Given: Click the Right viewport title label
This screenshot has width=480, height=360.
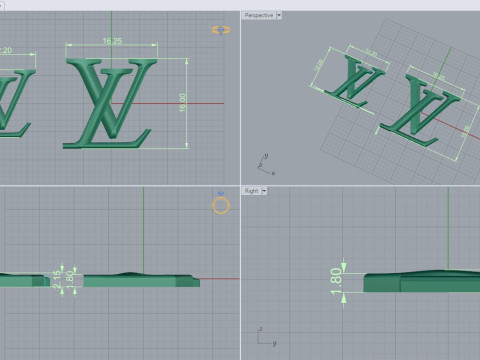Looking at the screenshot, I should coord(251,191).
